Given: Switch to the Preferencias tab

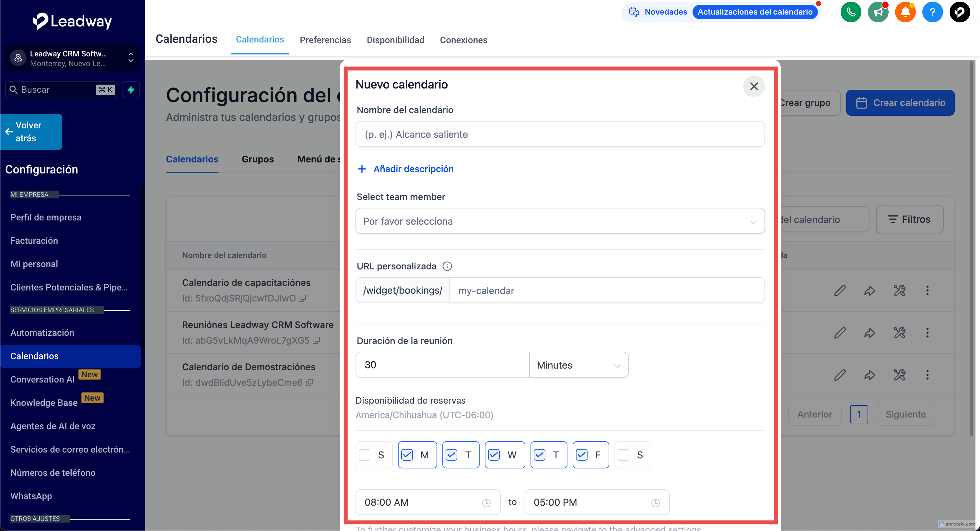Looking at the screenshot, I should pos(325,40).
